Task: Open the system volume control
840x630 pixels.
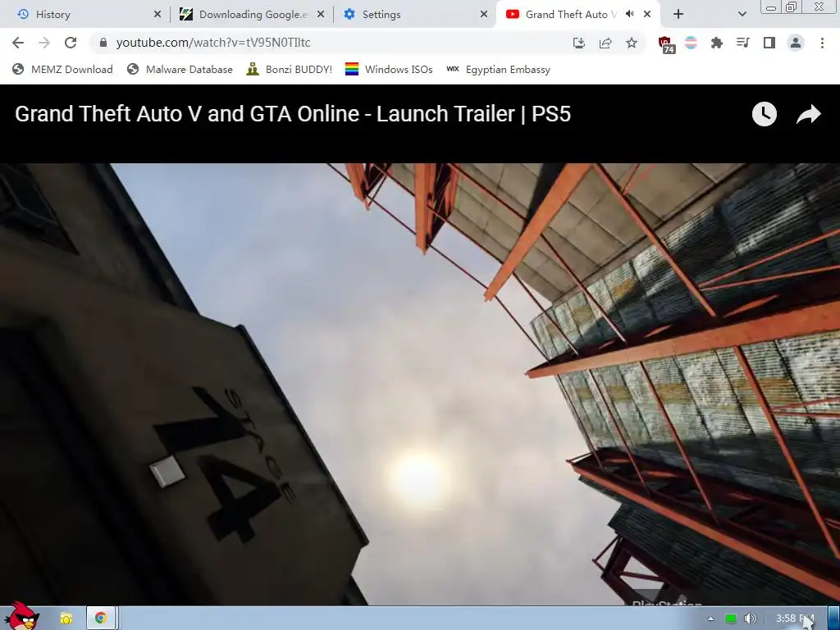Action: pyautogui.click(x=750, y=619)
